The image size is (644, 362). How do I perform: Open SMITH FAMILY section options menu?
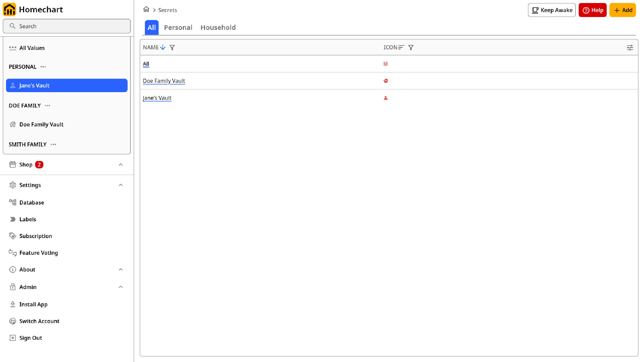click(x=53, y=145)
